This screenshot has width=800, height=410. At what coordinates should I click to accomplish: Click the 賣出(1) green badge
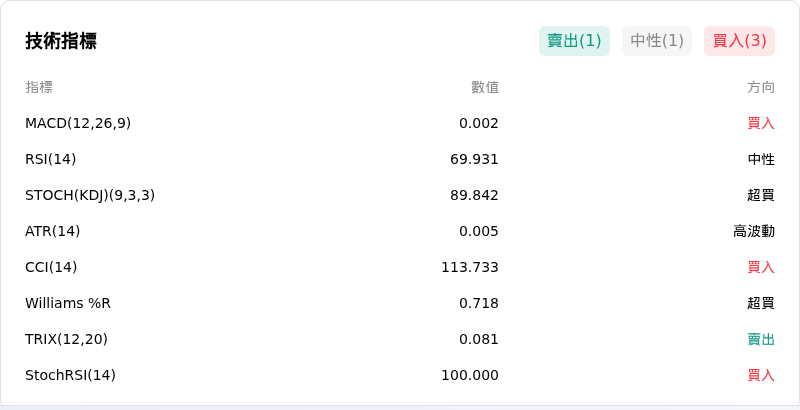574,41
